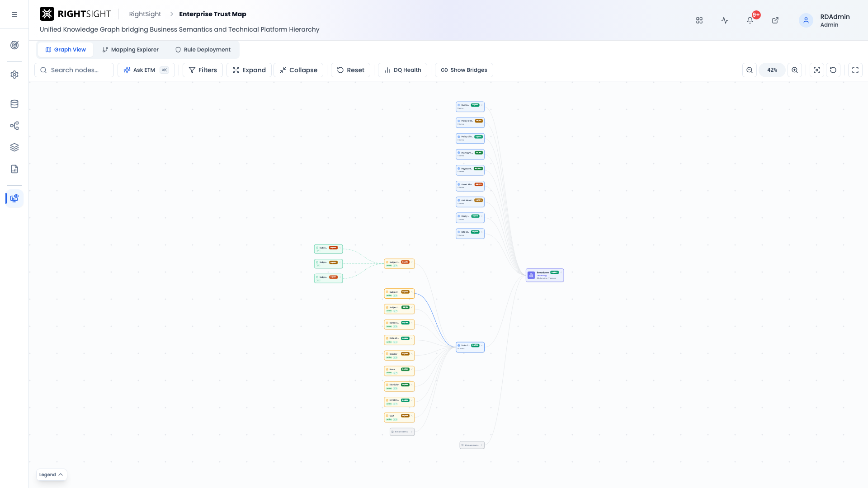
Task: Open the database icon in left sidebar
Action: point(14,104)
